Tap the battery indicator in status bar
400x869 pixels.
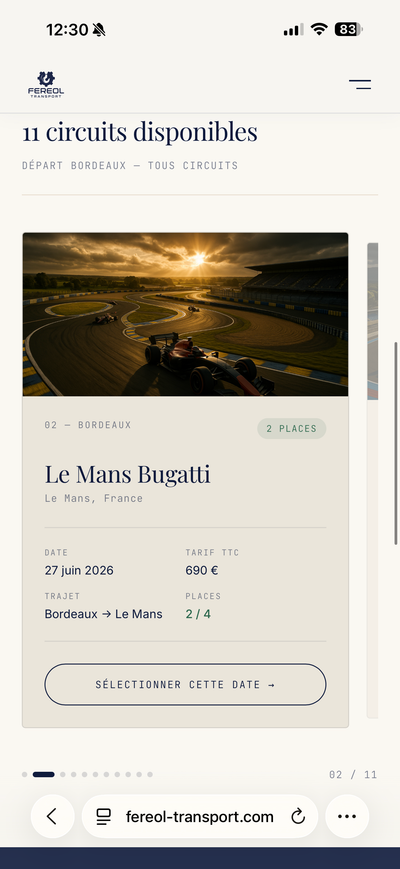pos(348,29)
